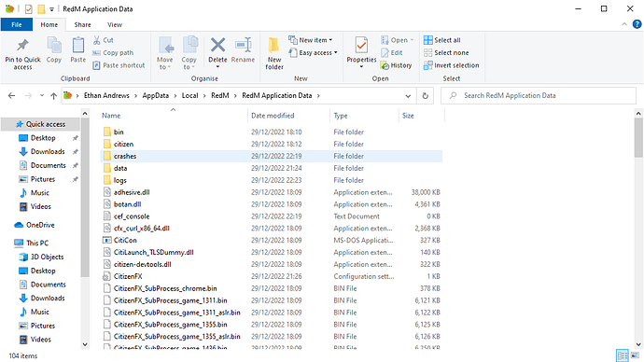Image resolution: width=644 pixels, height=362 pixels.
Task: Open Properties from the ribbon
Action: (x=361, y=52)
